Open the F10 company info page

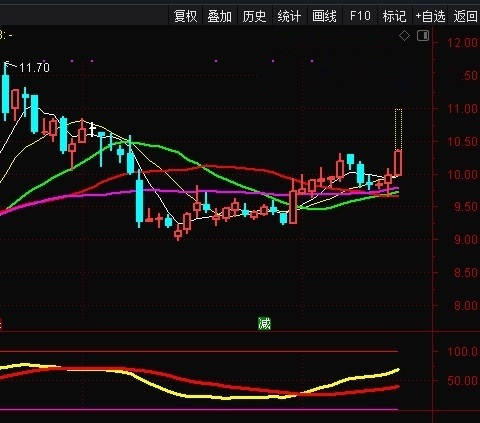360,16
